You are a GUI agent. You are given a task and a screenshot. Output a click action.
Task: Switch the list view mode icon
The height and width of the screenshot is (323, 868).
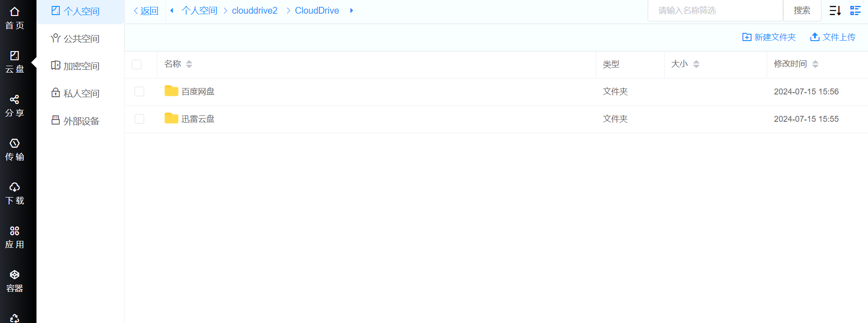pyautogui.click(x=856, y=10)
